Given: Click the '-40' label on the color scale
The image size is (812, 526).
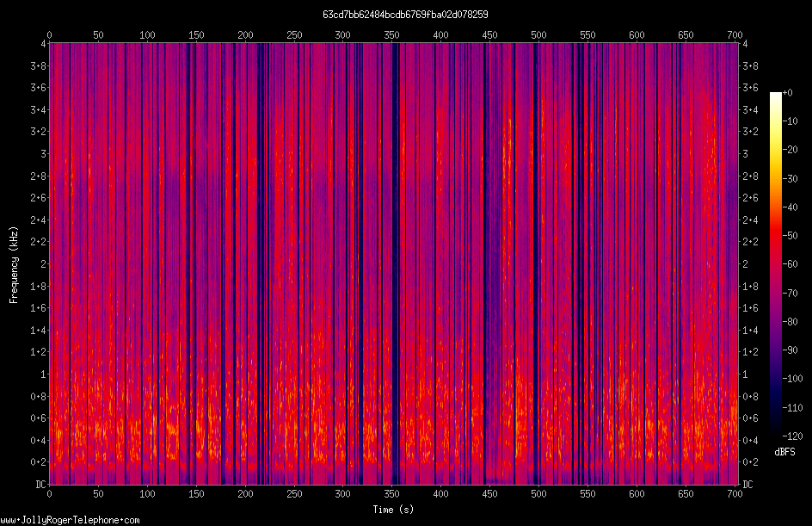Looking at the screenshot, I should 790,207.
